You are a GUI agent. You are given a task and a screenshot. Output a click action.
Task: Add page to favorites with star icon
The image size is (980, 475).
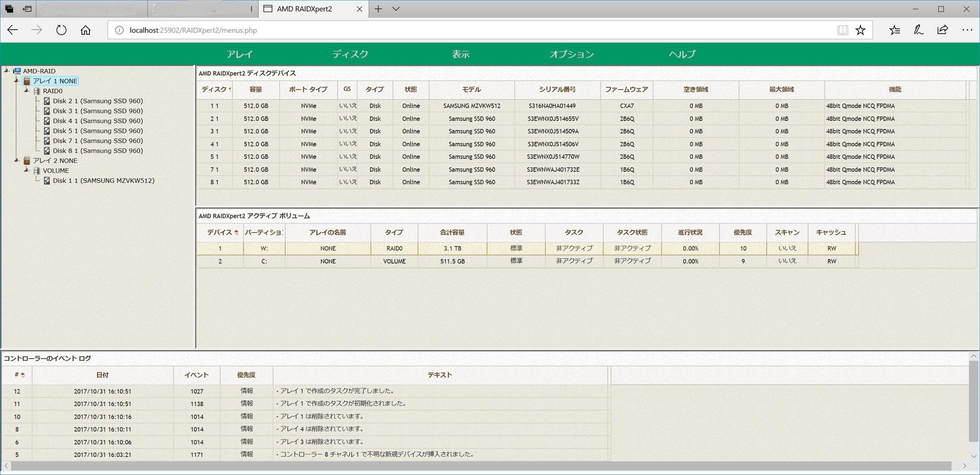pyautogui.click(x=861, y=30)
